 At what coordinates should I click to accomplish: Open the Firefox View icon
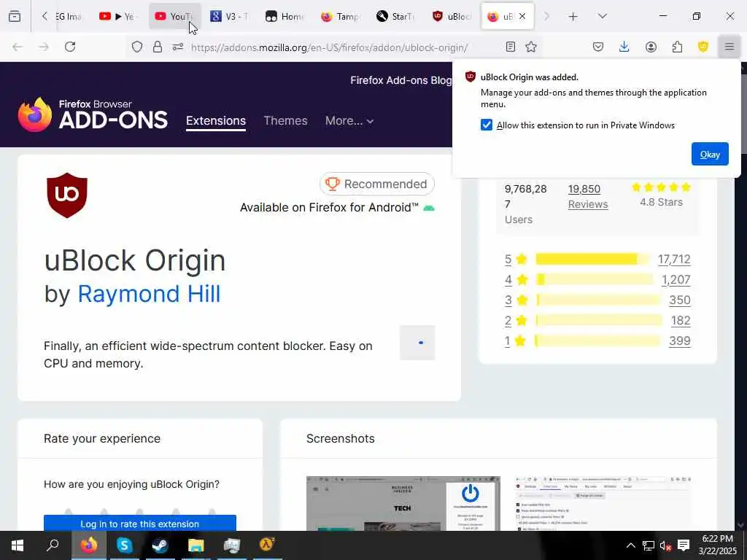coord(15,16)
